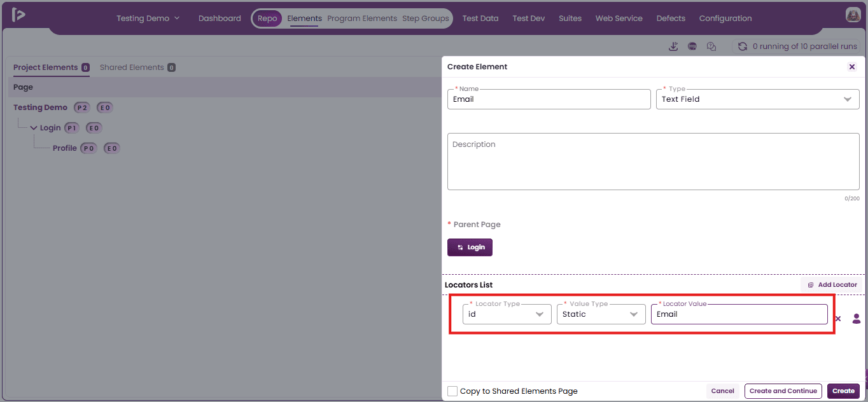
Task: Click the Locator Value input field
Action: 739,314
